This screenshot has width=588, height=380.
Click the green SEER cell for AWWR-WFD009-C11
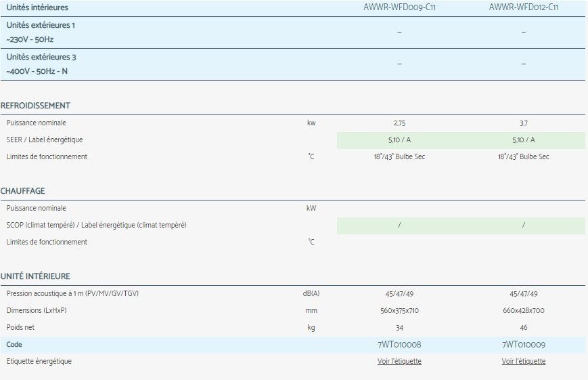pos(399,140)
